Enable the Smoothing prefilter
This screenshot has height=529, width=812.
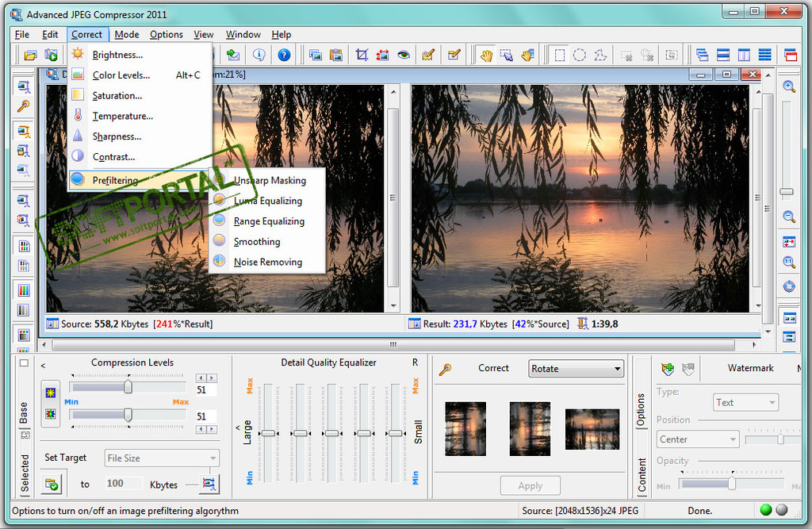256,242
